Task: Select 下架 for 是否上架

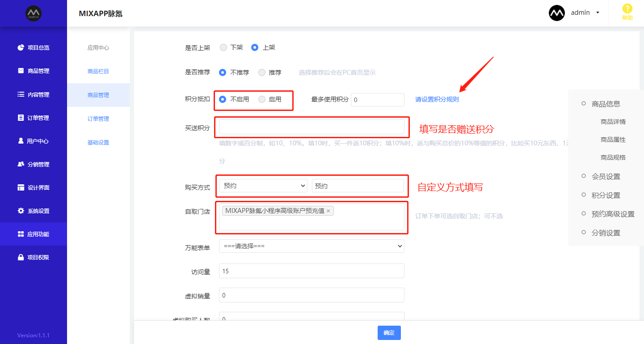Action: pyautogui.click(x=223, y=47)
